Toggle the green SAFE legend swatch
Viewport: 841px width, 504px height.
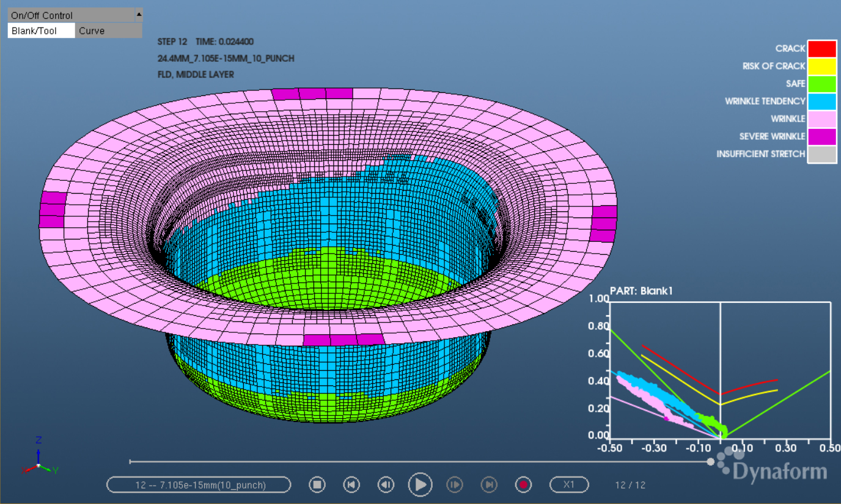(821, 84)
